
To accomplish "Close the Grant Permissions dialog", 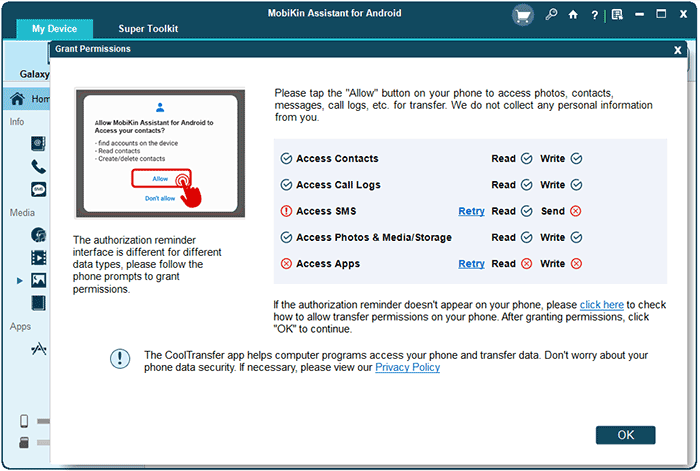I will click(x=677, y=50).
